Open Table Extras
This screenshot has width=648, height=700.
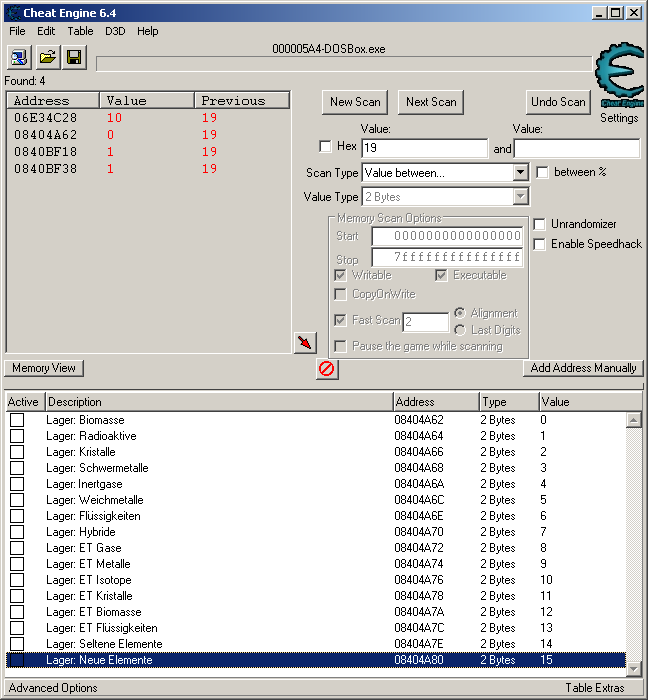[x=595, y=688]
